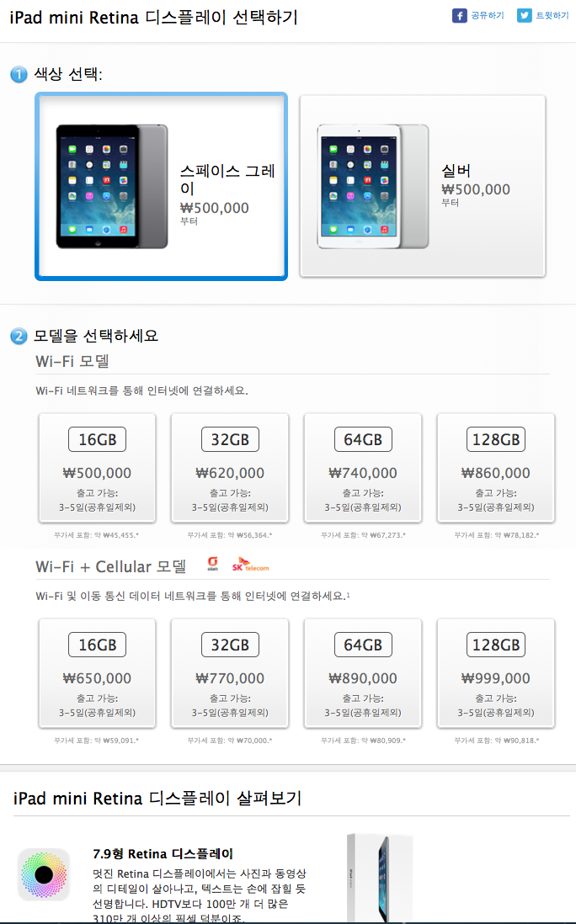Viewport: 576px width, 924px height.
Task: Open the 공유하기 Facebook share link
Action: coord(488,15)
